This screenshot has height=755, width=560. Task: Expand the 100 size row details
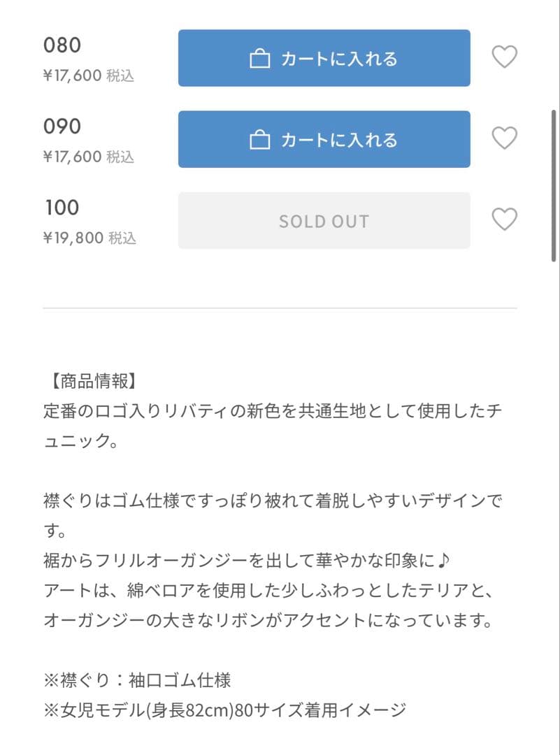click(x=62, y=208)
